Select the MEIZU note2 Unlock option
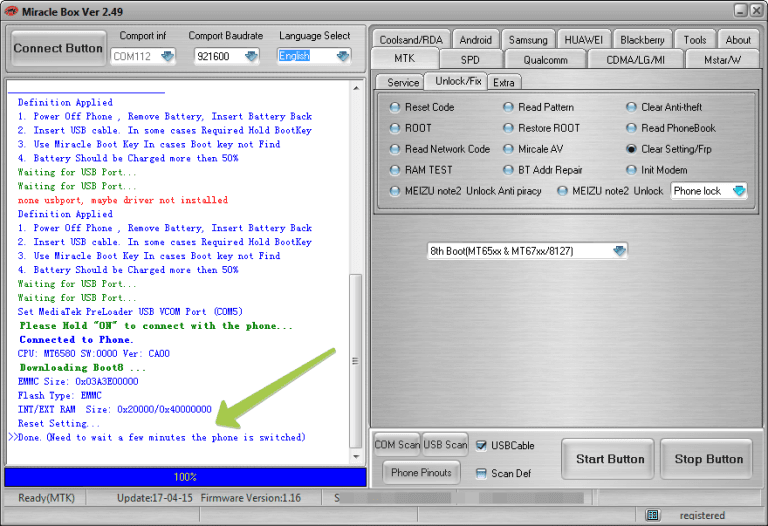 pyautogui.click(x=562, y=191)
